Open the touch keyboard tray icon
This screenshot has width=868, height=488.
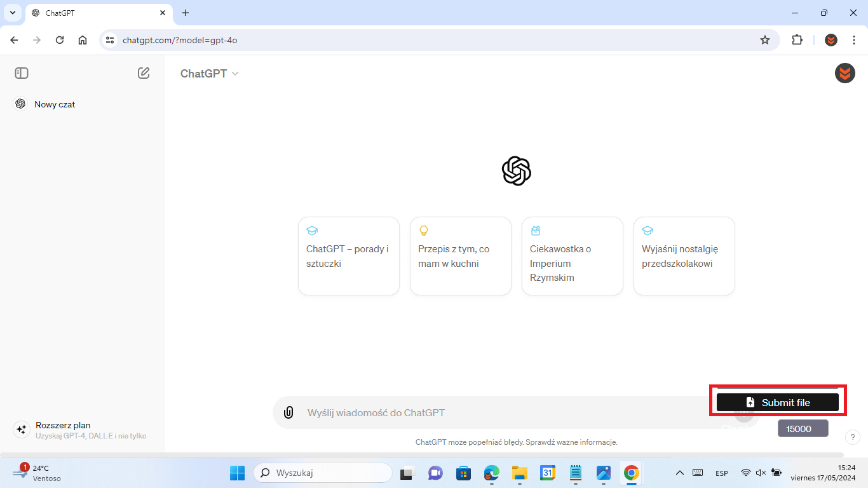pos(698,473)
